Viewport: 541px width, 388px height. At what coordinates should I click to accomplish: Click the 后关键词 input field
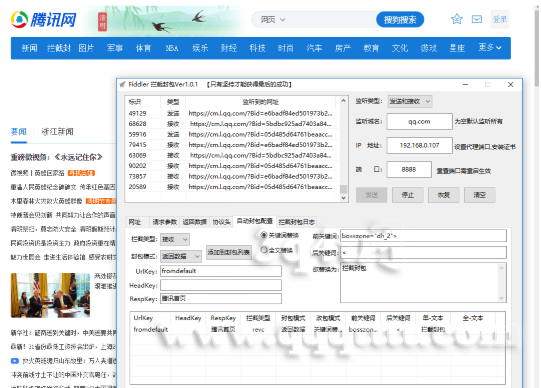coord(423,252)
